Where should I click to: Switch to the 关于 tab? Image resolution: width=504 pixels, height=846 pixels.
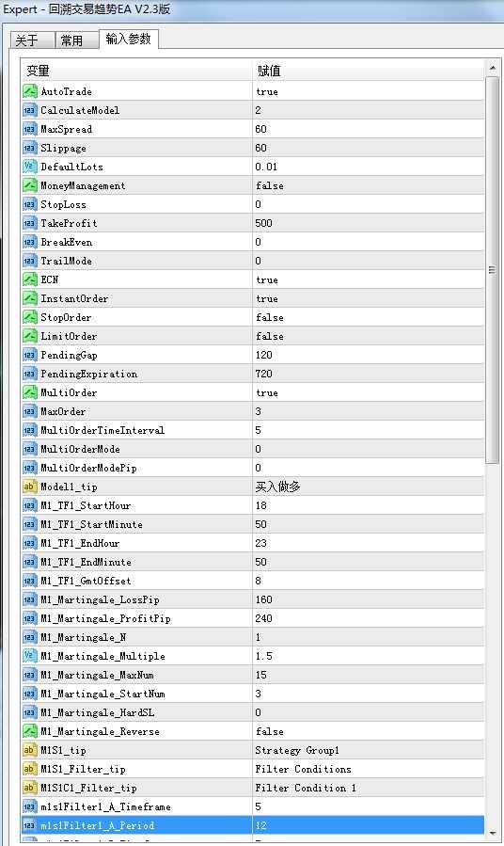32,40
